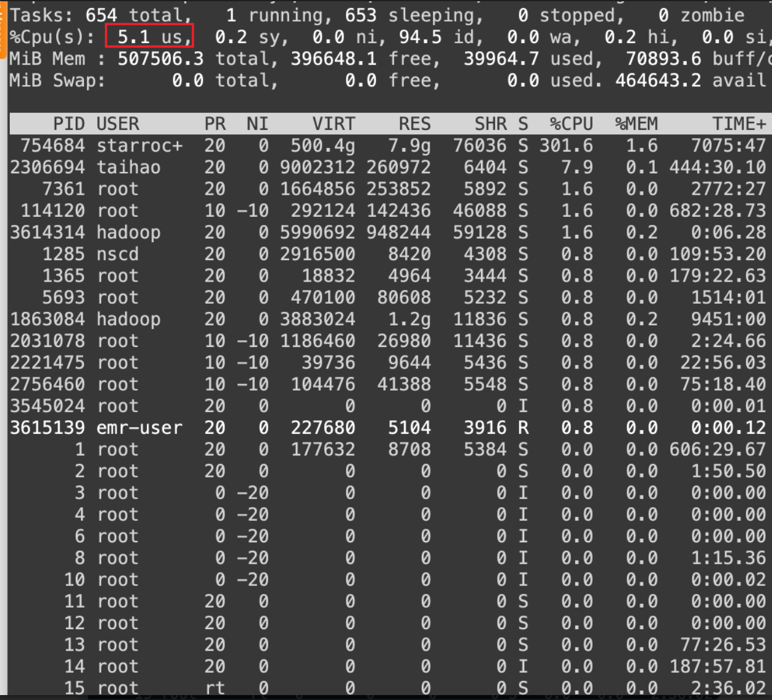Screen dimensions: 772x700
Task: Click the 500.4g VIRT memory value
Action: (322, 145)
